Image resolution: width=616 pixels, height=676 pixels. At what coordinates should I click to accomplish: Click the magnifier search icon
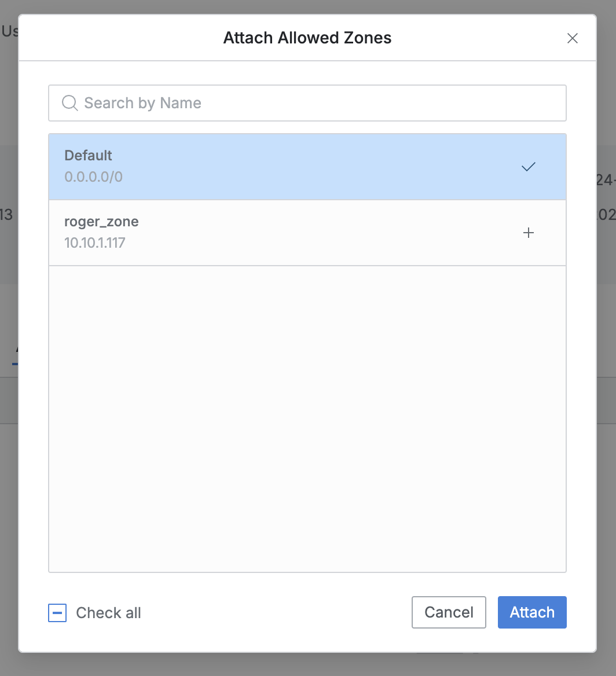point(69,103)
